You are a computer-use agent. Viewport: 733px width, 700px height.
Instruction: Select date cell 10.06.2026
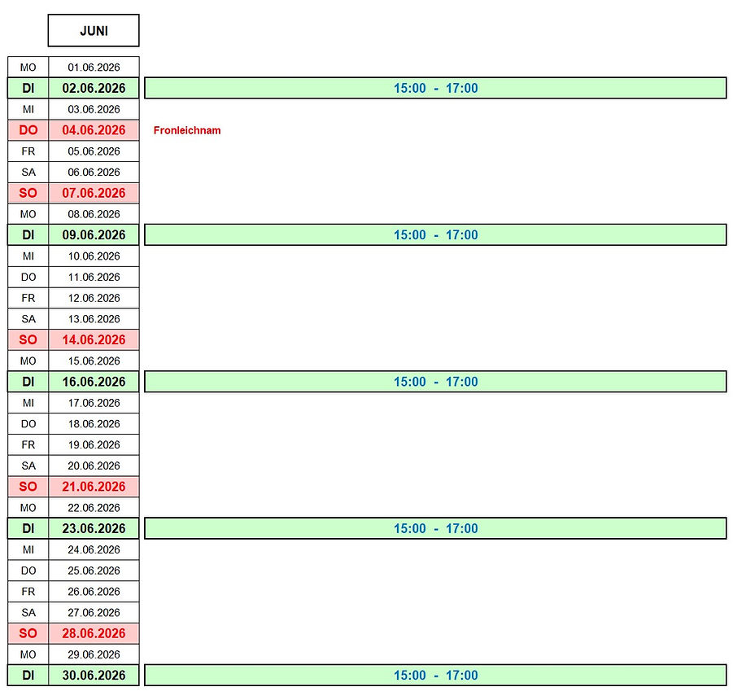click(x=94, y=256)
